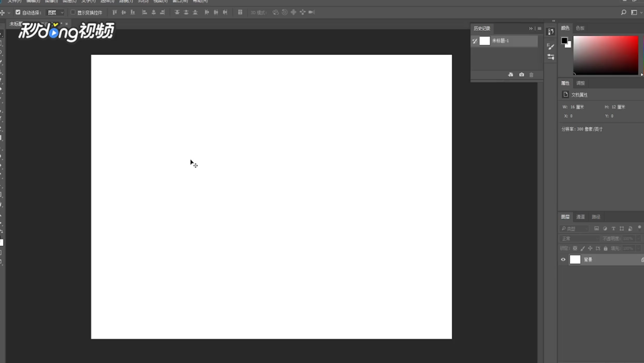Select the 3D roll mode icon
The width and height of the screenshot is (644, 363).
click(285, 12)
